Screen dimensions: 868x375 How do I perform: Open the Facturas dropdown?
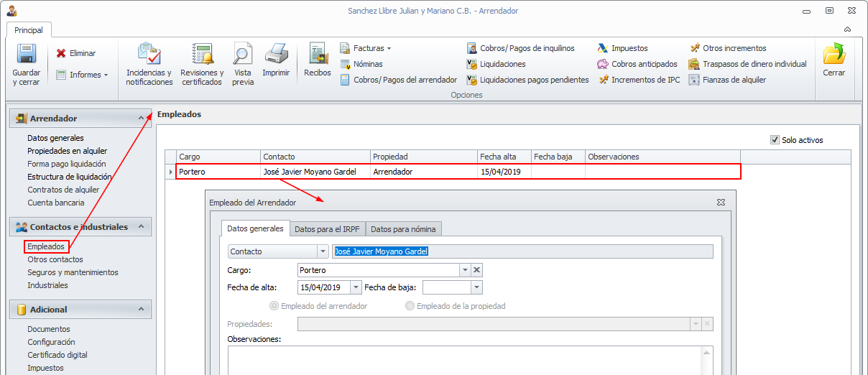coord(366,48)
